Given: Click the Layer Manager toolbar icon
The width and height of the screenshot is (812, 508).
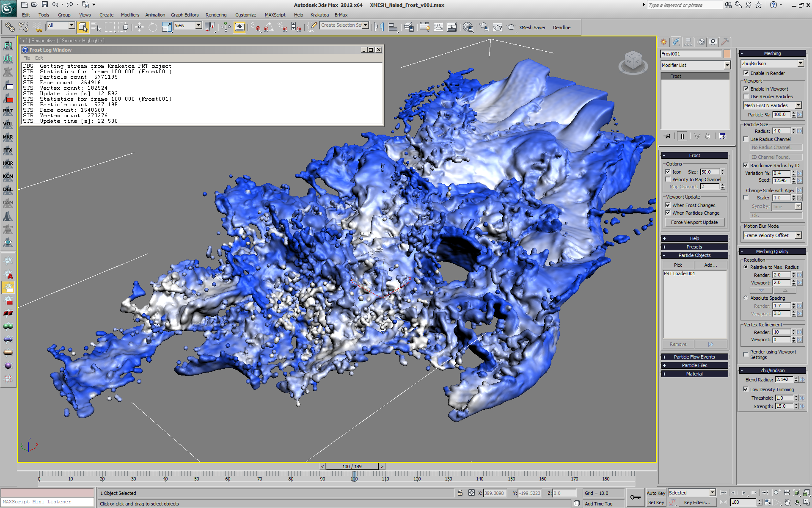Looking at the screenshot, I should pyautogui.click(x=408, y=27).
